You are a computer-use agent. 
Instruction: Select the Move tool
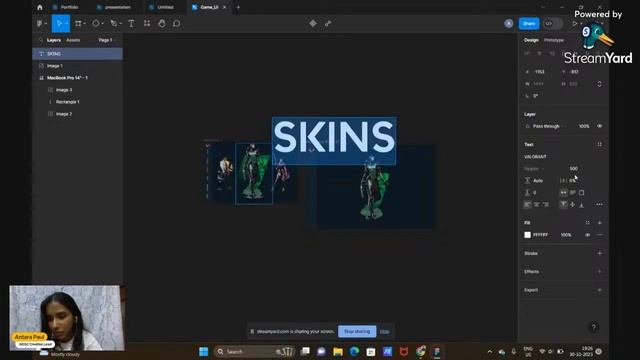coord(59,24)
